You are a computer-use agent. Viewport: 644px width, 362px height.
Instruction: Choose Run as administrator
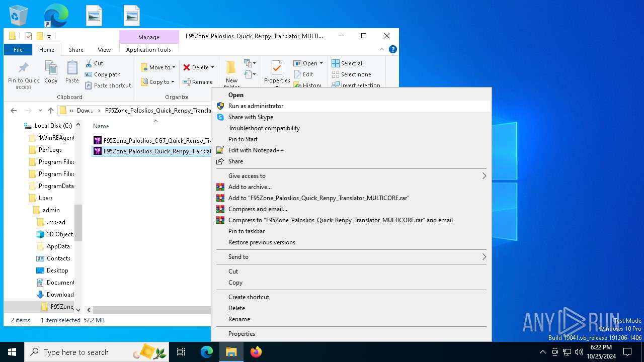[351, 106]
